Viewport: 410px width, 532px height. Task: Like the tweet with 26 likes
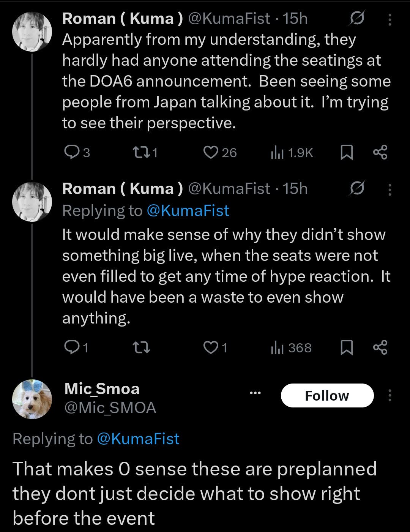point(220,153)
